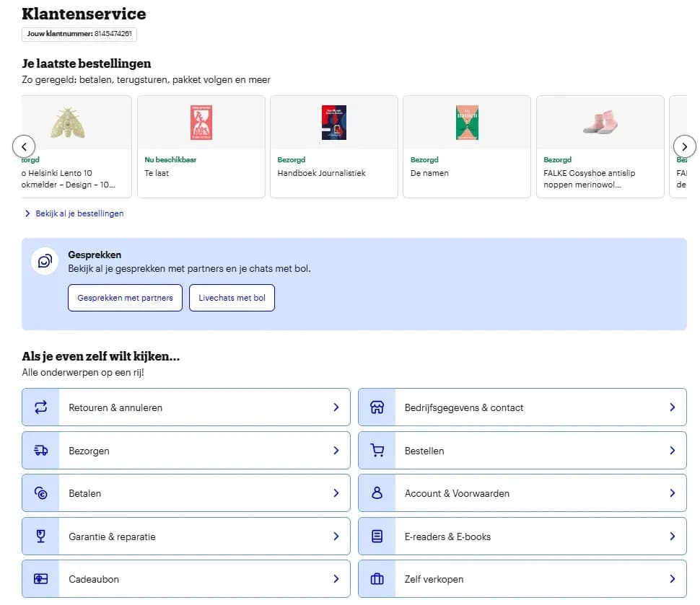Image resolution: width=700 pixels, height=605 pixels.
Task: Show the previous orders with left arrow
Action: click(x=24, y=146)
